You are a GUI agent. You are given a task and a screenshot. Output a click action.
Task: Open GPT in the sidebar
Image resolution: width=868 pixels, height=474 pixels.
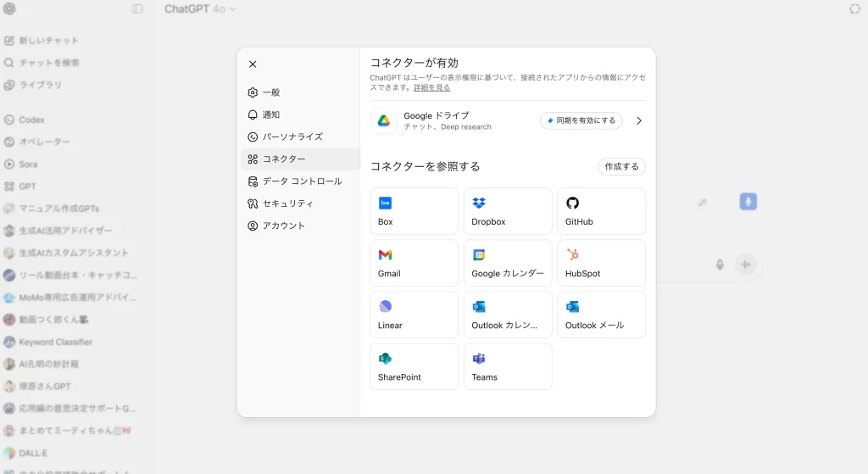[20, 186]
